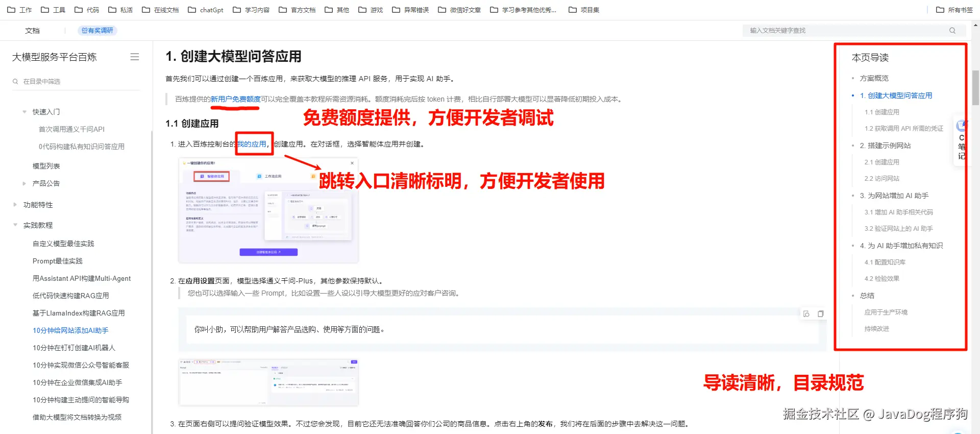Jump to 1. 创建大模型问答应用 in guide
Viewport: 980px width, 434px height.
point(896,95)
